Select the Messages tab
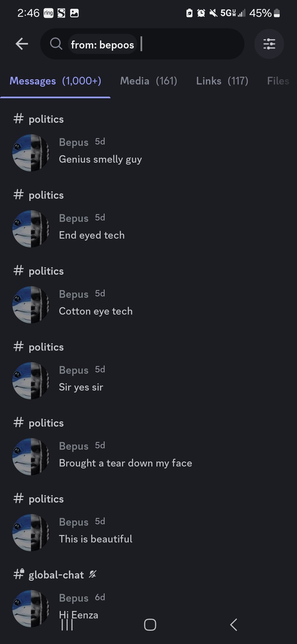Viewport: 297px width, 644px height. click(55, 81)
